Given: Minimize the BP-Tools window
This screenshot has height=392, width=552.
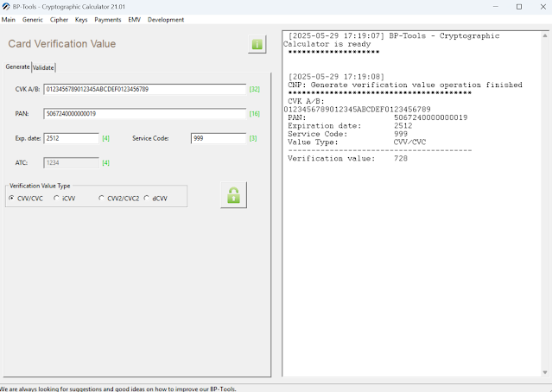Looking at the screenshot, I should (496, 7).
